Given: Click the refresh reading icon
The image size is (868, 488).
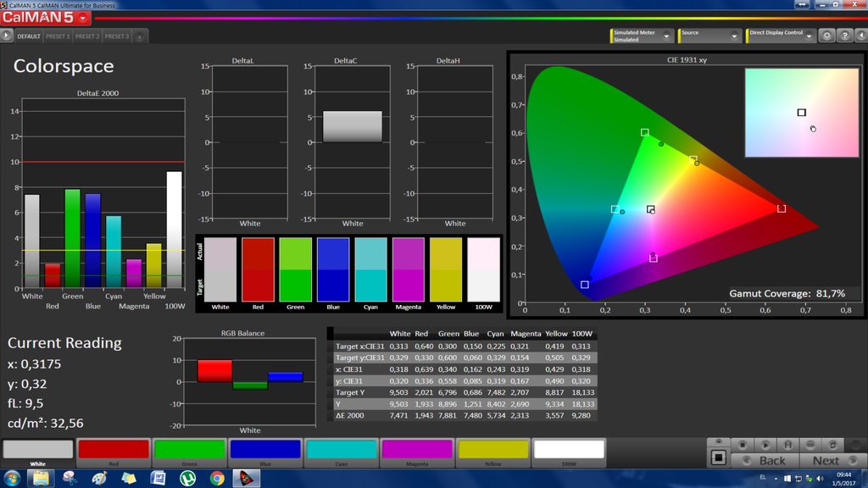Looking at the screenshot, I should tap(832, 445).
